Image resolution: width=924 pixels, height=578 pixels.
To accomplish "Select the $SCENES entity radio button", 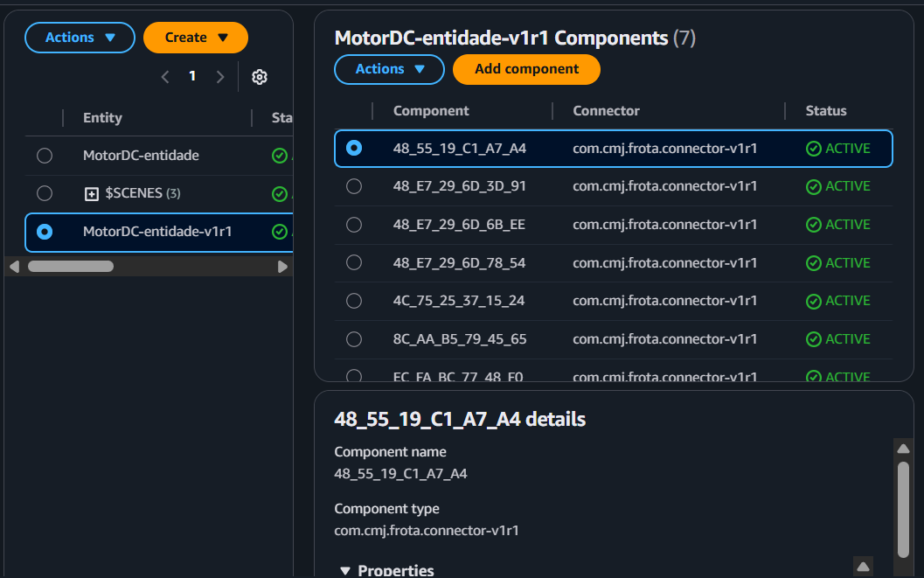I will 45,193.
